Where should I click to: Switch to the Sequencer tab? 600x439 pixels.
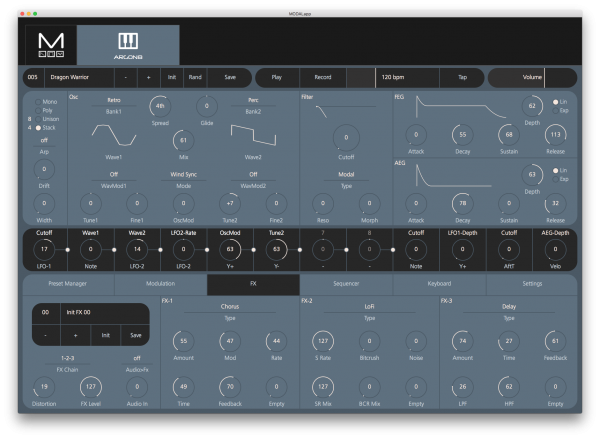click(x=346, y=284)
